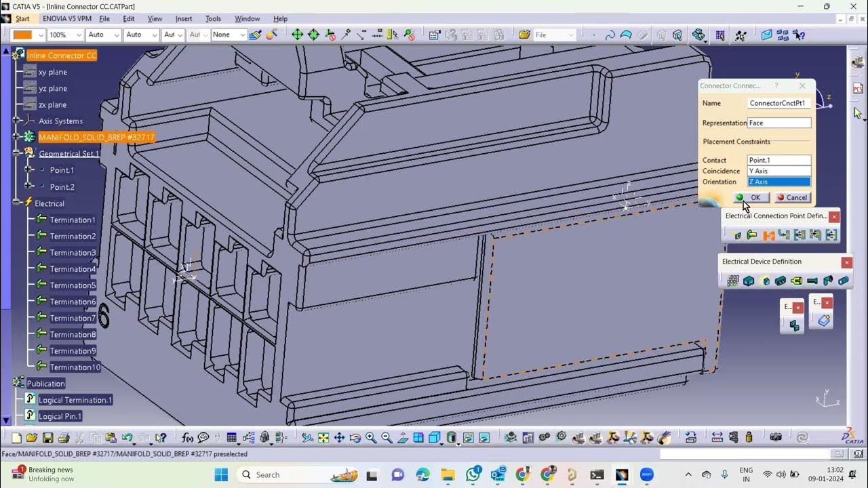Open the fill color dropdown arrow

pyautogui.click(x=40, y=35)
